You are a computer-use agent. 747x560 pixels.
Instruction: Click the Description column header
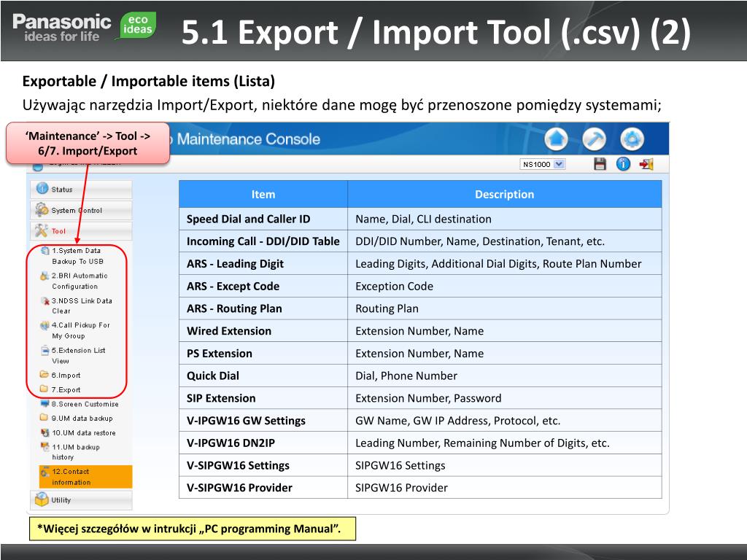(x=504, y=195)
